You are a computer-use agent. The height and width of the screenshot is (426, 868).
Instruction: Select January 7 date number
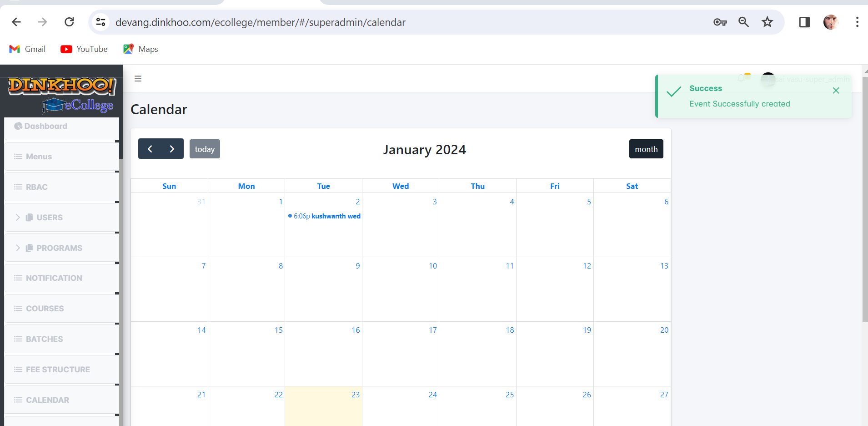204,266
